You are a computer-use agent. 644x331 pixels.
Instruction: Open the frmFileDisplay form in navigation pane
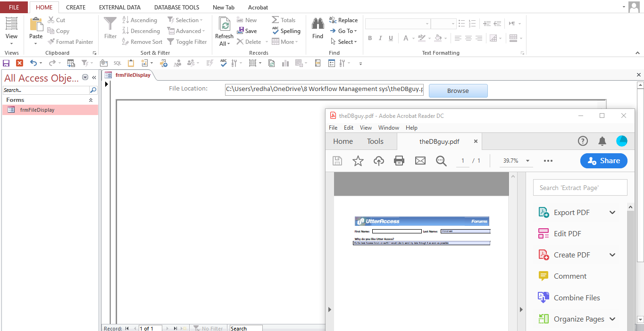[x=50, y=110]
